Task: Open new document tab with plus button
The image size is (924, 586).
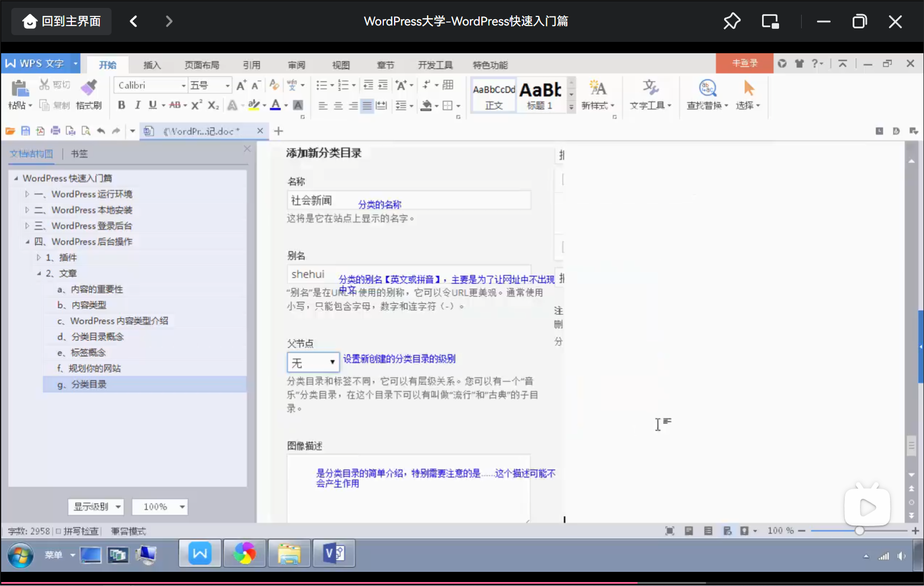Action: [x=279, y=131]
